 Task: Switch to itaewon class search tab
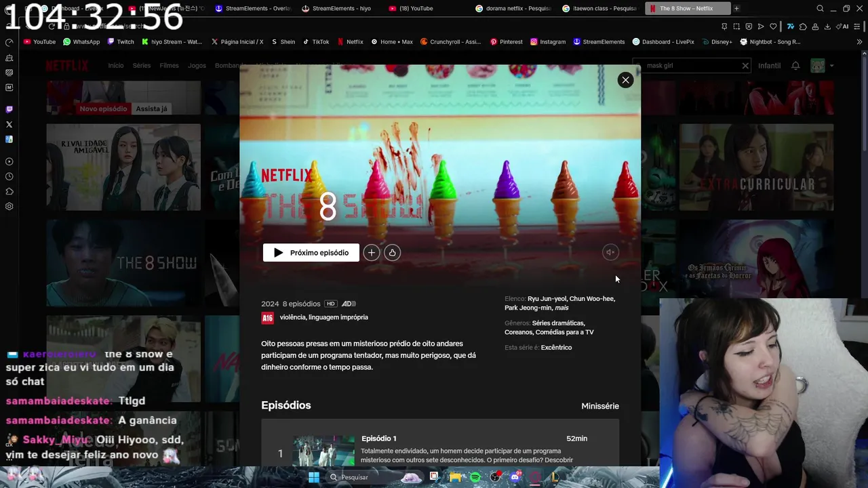[599, 8]
